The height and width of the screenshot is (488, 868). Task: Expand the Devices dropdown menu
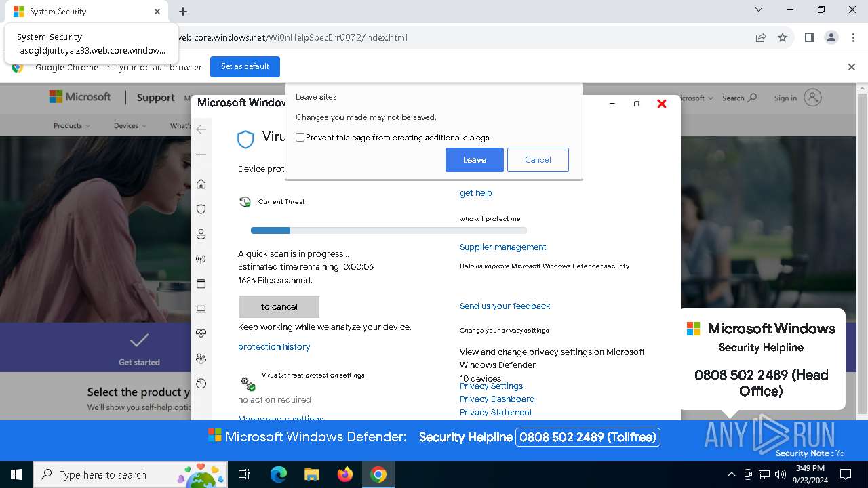[130, 125]
